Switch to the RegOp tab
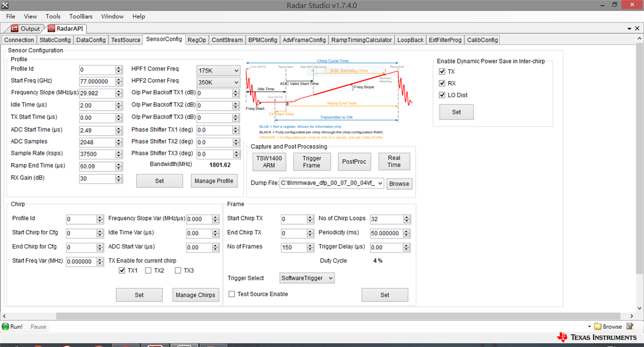The image size is (644, 347). [197, 40]
